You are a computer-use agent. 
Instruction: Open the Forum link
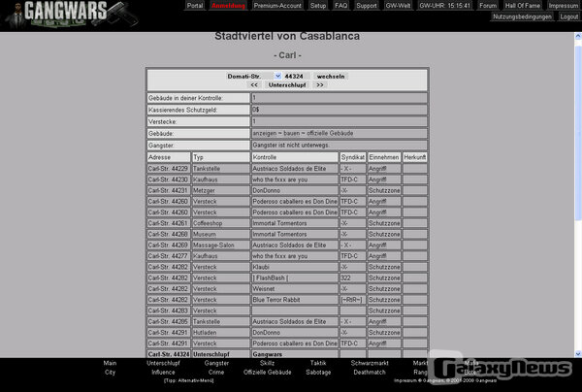tap(488, 6)
